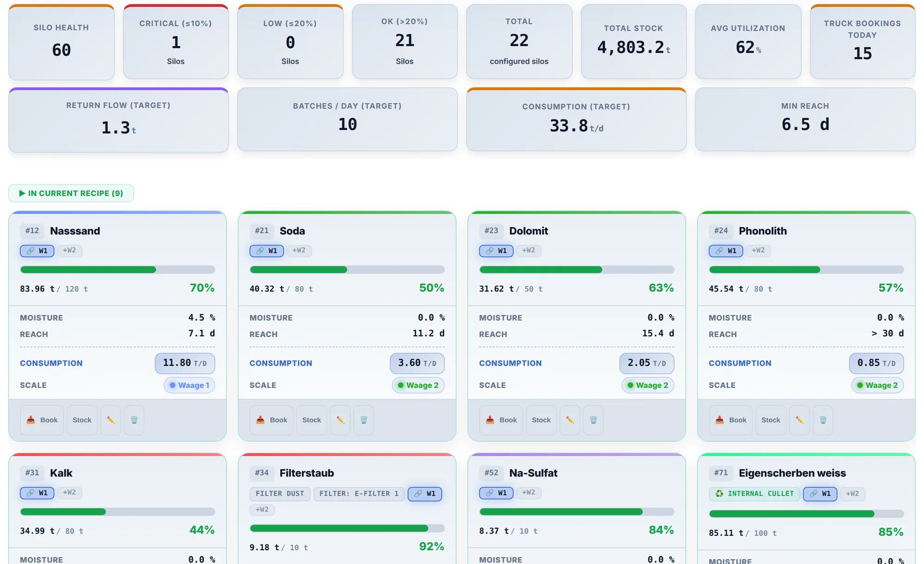This screenshot has width=924, height=564.
Task: Add W2 on the Dolomit card
Action: [529, 250]
